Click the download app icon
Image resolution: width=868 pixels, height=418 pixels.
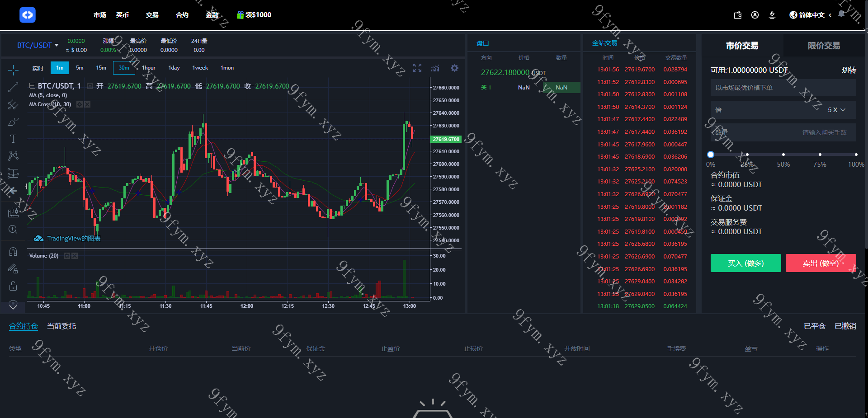pyautogui.click(x=772, y=15)
